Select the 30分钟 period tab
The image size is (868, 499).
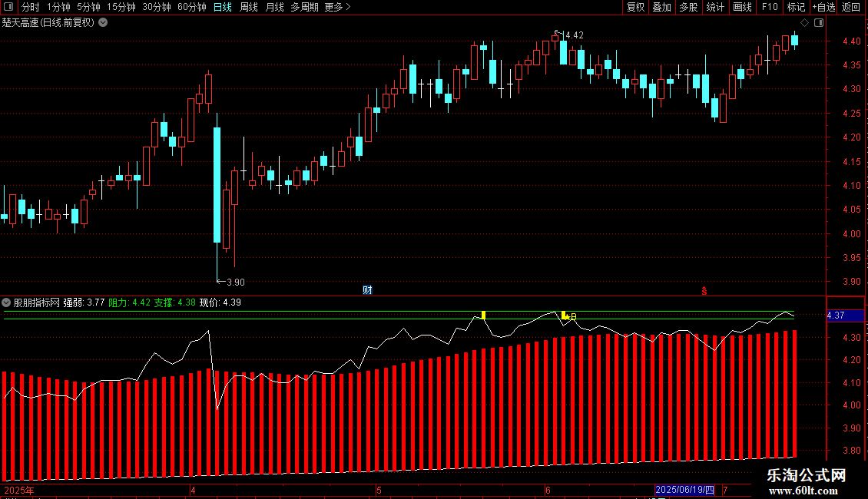tap(156, 7)
